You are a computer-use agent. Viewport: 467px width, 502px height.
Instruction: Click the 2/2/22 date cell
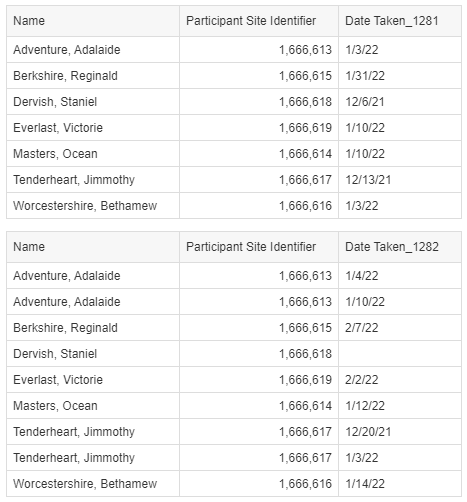click(400, 380)
